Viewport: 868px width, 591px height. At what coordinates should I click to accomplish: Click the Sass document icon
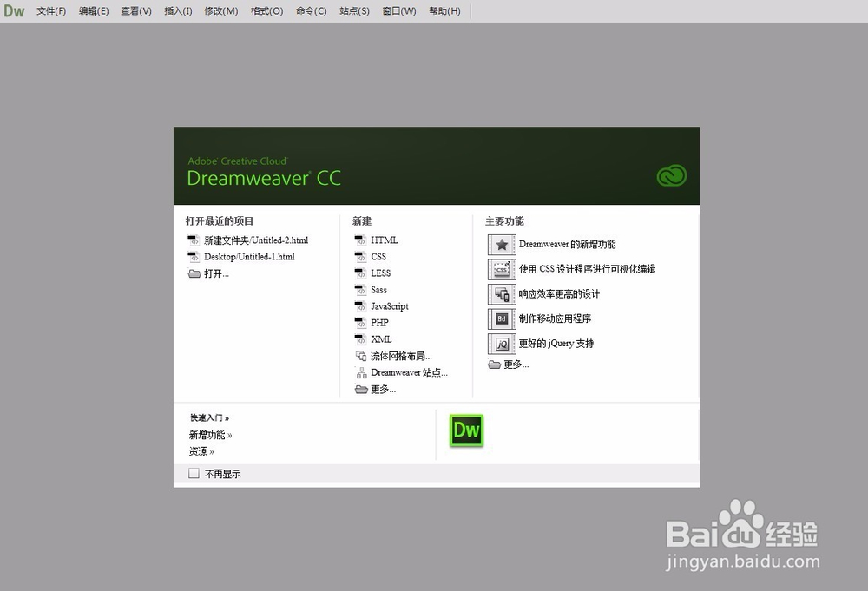[361, 290]
